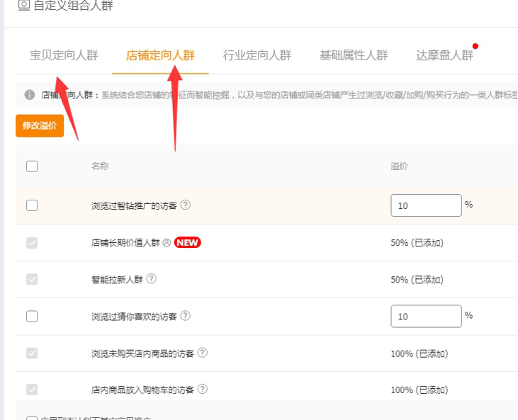Switch to the 宝贝定向人群 tab
The image size is (518, 420).
pyautogui.click(x=64, y=55)
